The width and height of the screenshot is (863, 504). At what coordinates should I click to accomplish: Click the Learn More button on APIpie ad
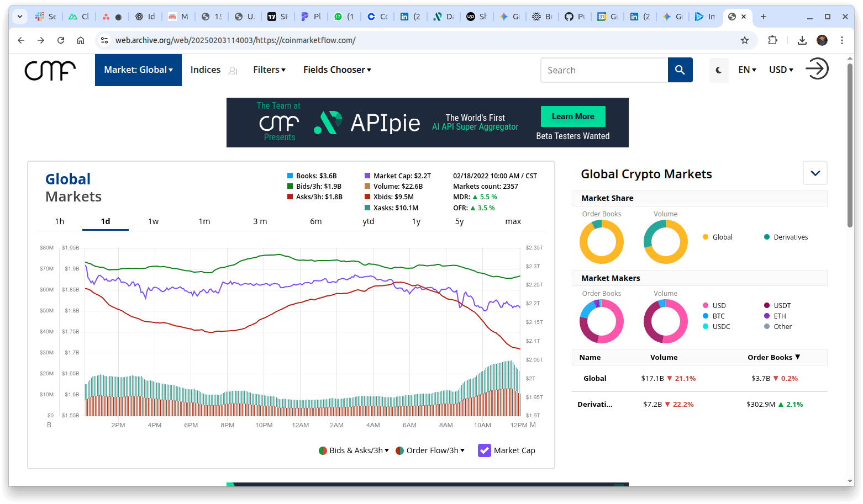[572, 116]
